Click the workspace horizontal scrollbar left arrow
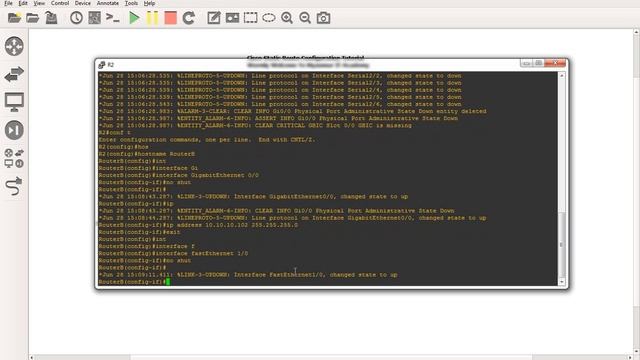 click(x=32, y=357)
